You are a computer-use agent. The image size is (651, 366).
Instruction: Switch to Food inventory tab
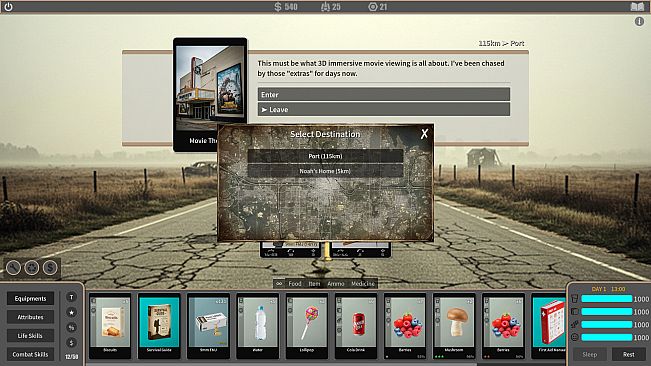click(x=295, y=283)
